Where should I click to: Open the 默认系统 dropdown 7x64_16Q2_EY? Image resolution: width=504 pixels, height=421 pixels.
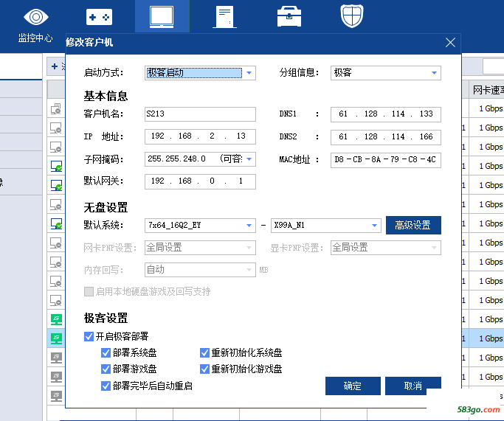[200, 226]
